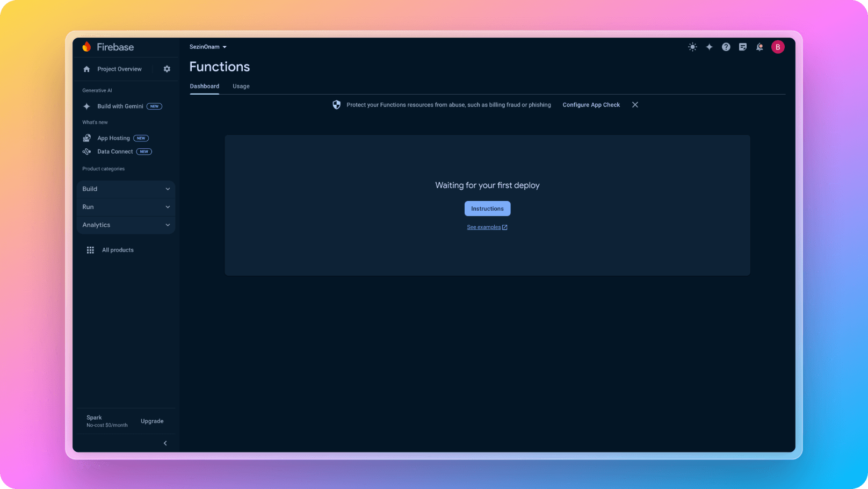Click Spark plan label
Viewport: 868px width, 489px height.
point(94,418)
